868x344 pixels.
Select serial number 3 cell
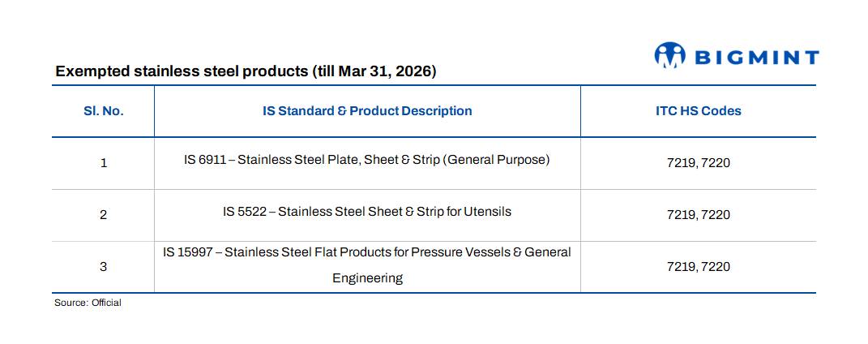pos(103,266)
